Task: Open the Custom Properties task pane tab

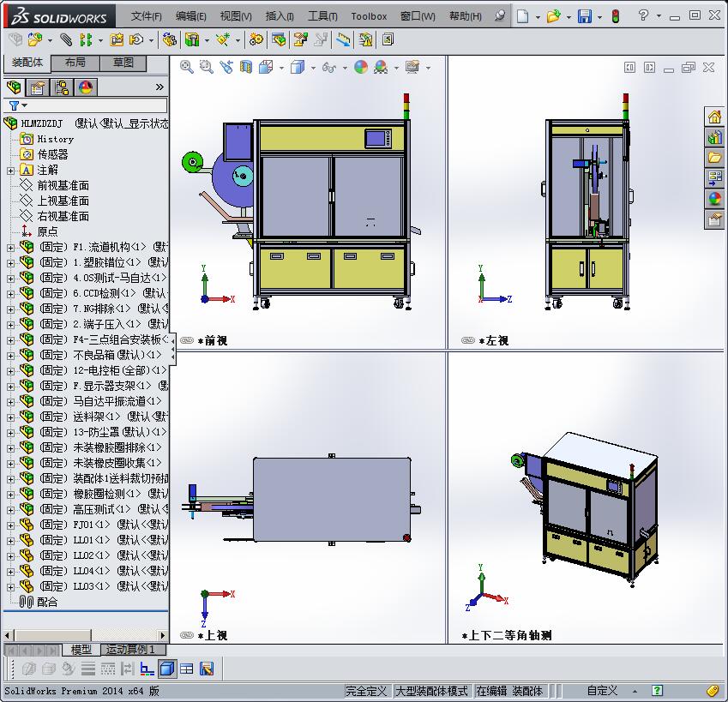Action: point(714,219)
